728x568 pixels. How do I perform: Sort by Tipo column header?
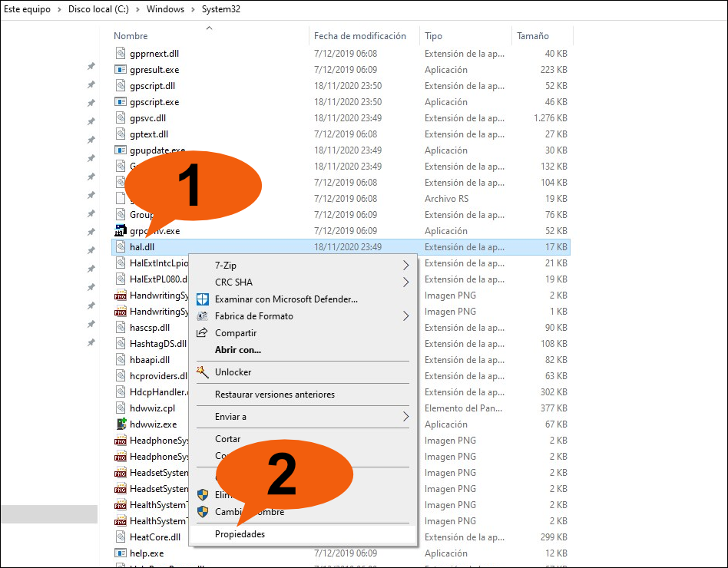point(433,36)
